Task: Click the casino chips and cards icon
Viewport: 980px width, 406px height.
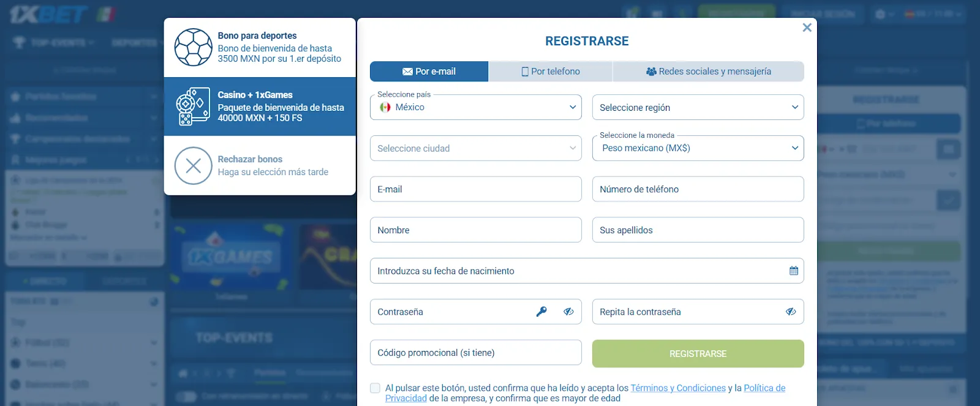Action: [x=193, y=107]
